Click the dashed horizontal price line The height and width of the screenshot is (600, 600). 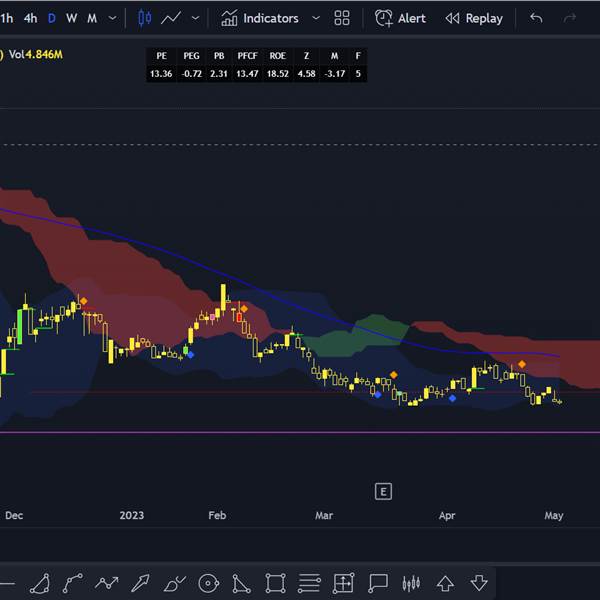(x=300, y=145)
